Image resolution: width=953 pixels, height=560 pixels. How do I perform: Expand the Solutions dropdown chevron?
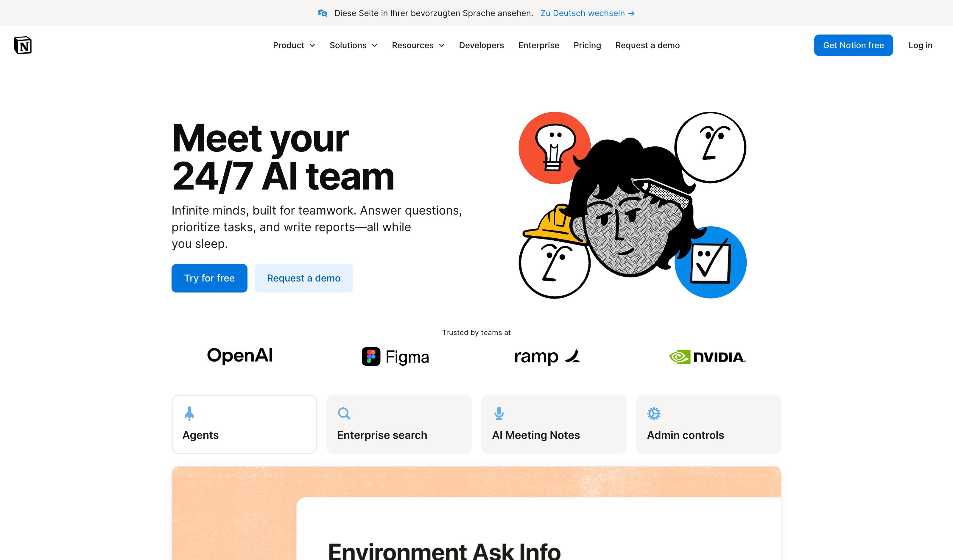tap(375, 45)
